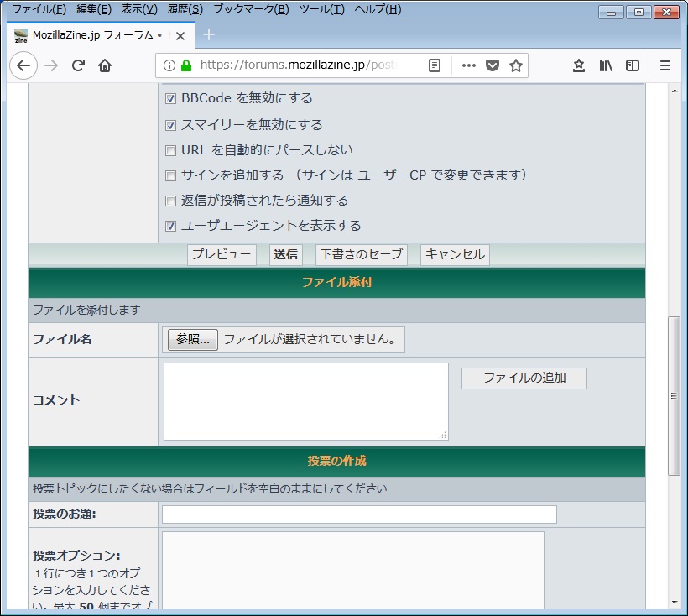Open the ツール(T) menu
Image resolution: width=688 pixels, height=616 pixels.
coord(321,9)
